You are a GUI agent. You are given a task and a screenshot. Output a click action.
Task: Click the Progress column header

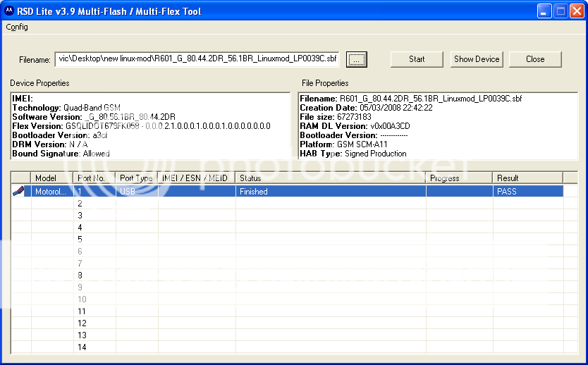coord(459,178)
